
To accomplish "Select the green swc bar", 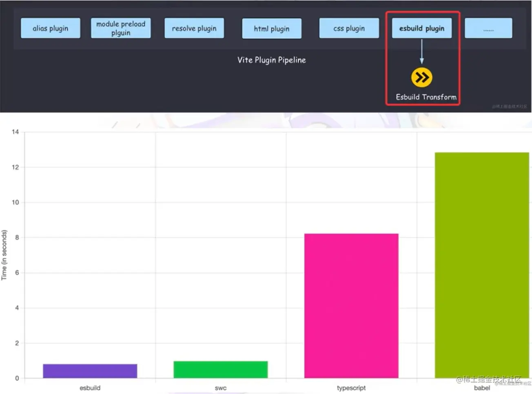I will click(221, 370).
